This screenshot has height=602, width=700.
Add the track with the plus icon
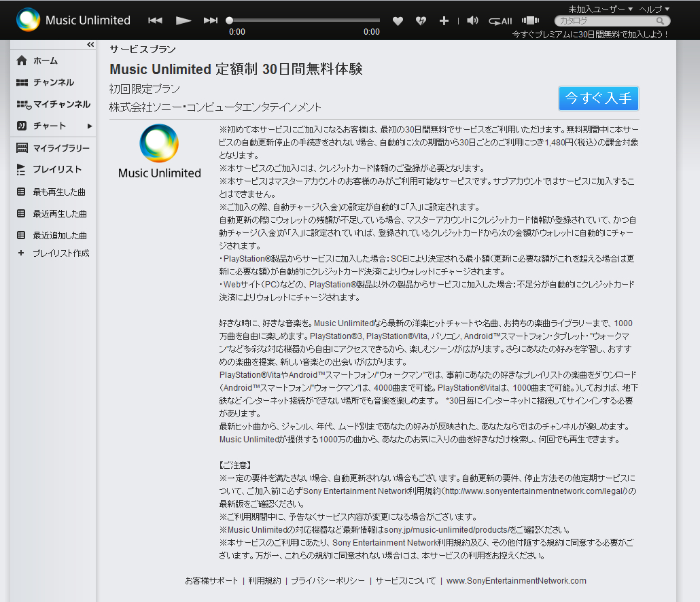(444, 20)
